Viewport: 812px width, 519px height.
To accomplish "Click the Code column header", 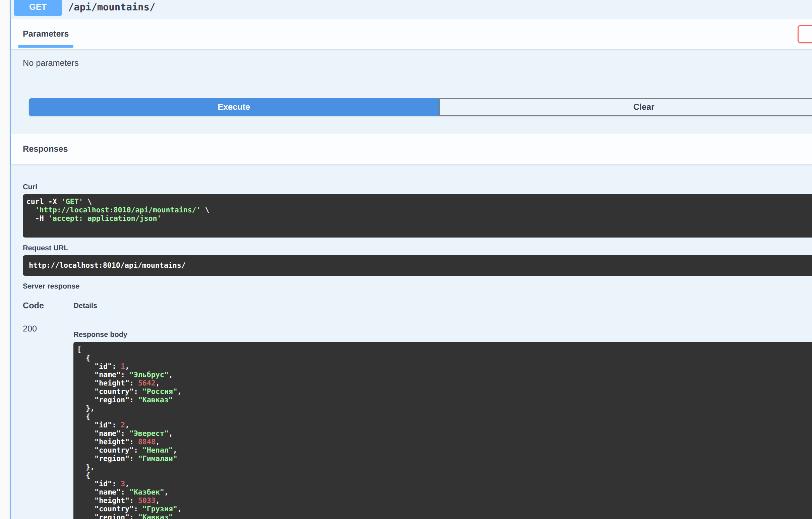I will pyautogui.click(x=33, y=305).
